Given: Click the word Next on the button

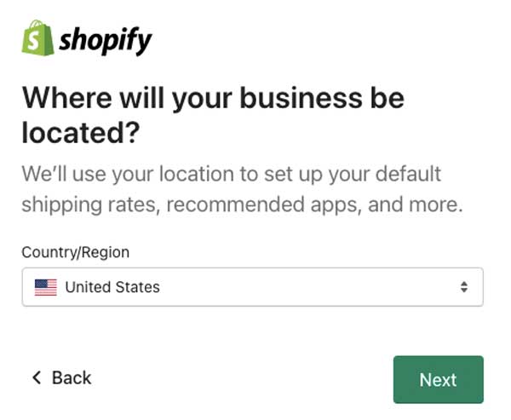Looking at the screenshot, I should 438,380.
